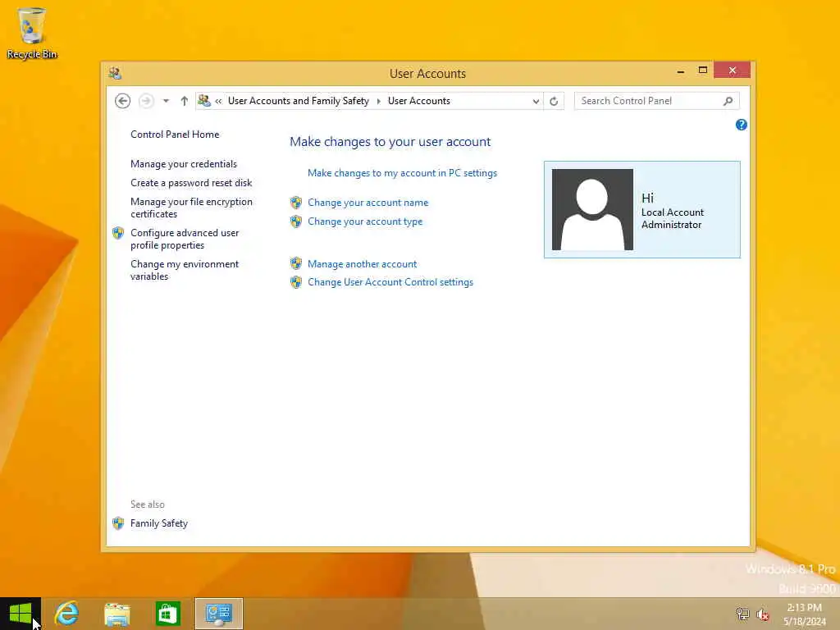
Task: Minimize the User Accounts window
Action: (681, 71)
